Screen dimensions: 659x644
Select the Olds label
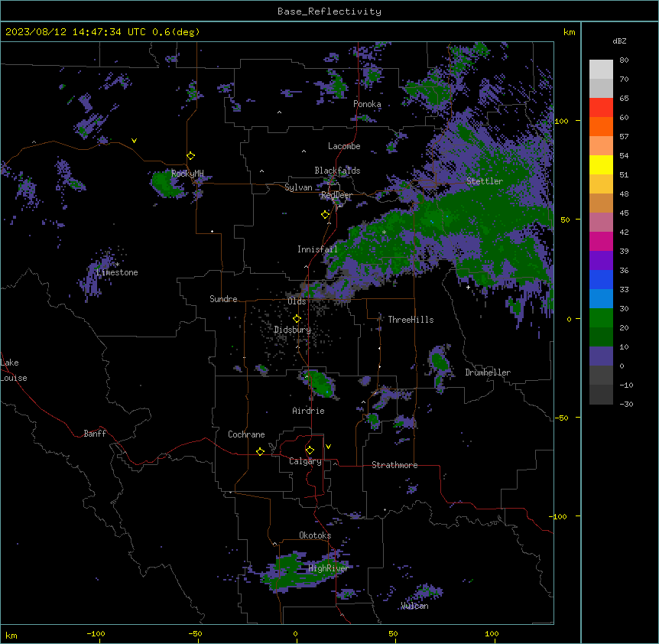point(297,301)
